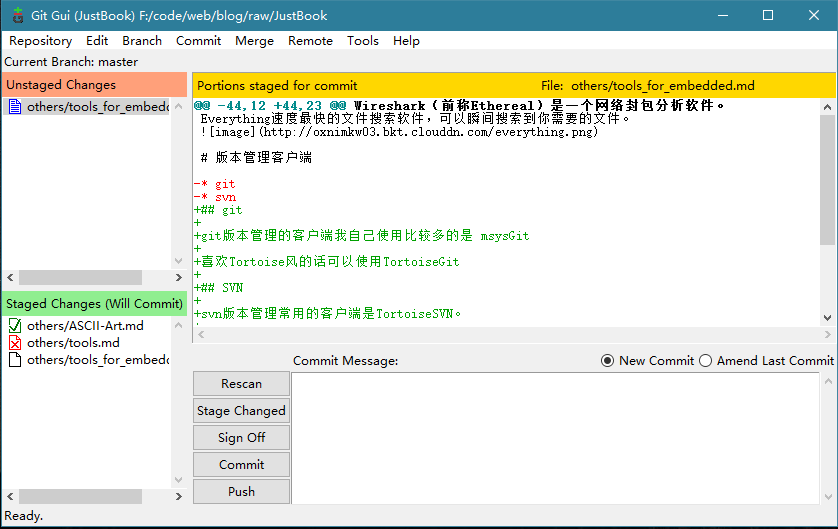
Task: Click left arrow of Staged Changes horizontal scrollbar
Action: pos(10,496)
